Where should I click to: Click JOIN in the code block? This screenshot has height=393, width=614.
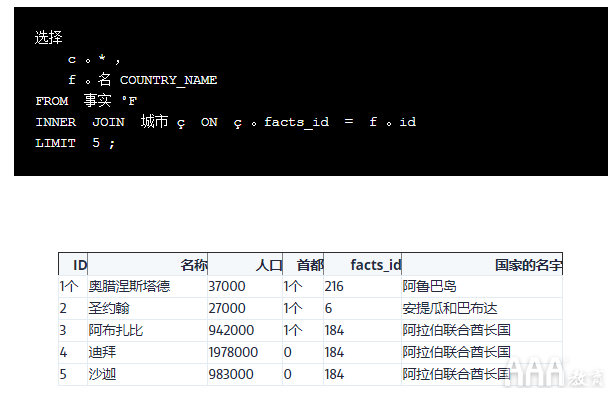(108, 122)
